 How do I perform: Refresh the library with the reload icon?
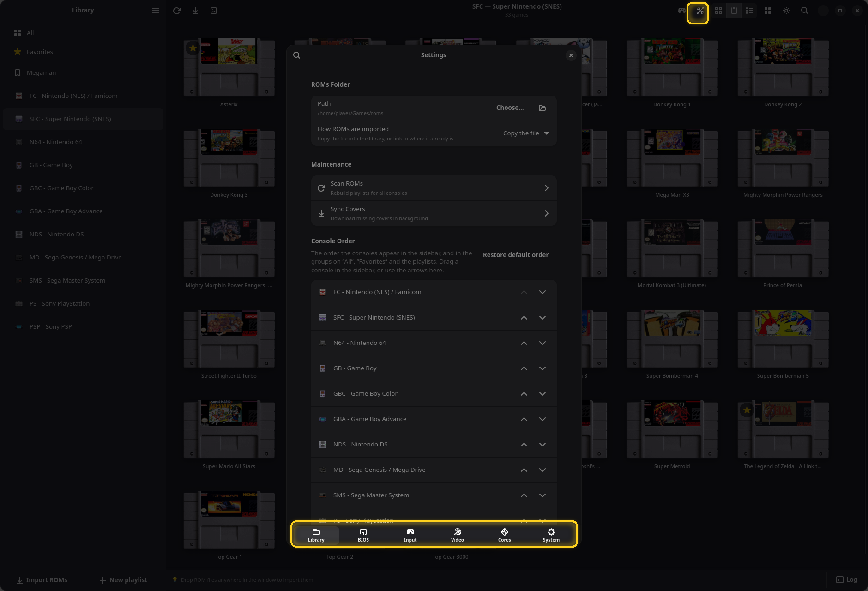point(176,11)
